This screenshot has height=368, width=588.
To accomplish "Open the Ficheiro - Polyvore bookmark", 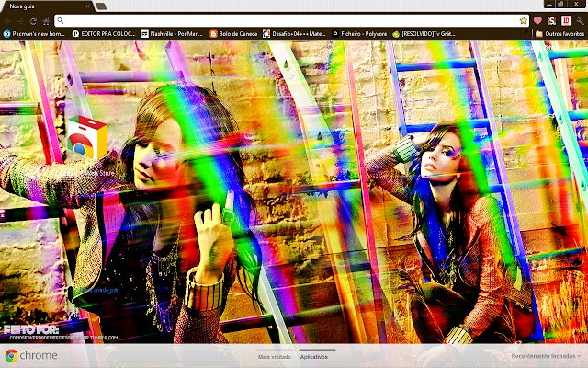I will coord(359,34).
